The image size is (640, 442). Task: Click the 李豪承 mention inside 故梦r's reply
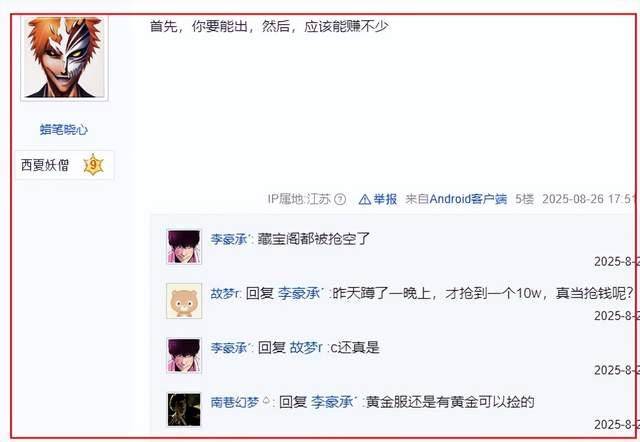300,293
